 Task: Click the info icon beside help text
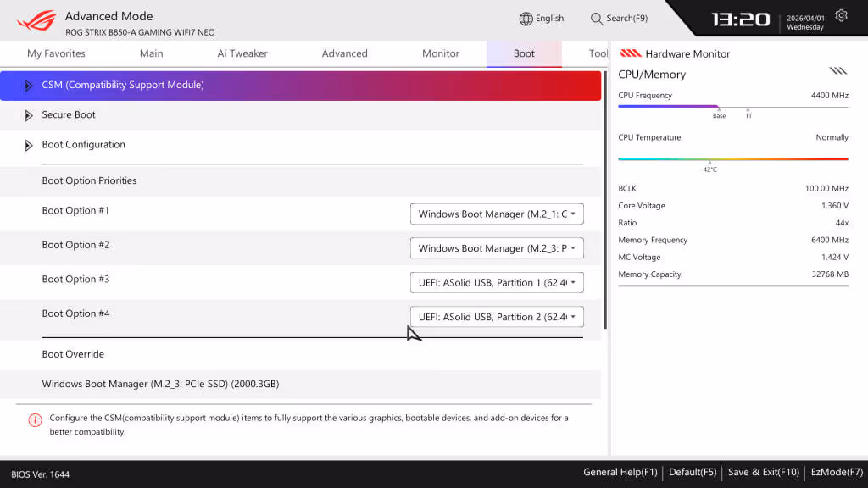click(35, 420)
